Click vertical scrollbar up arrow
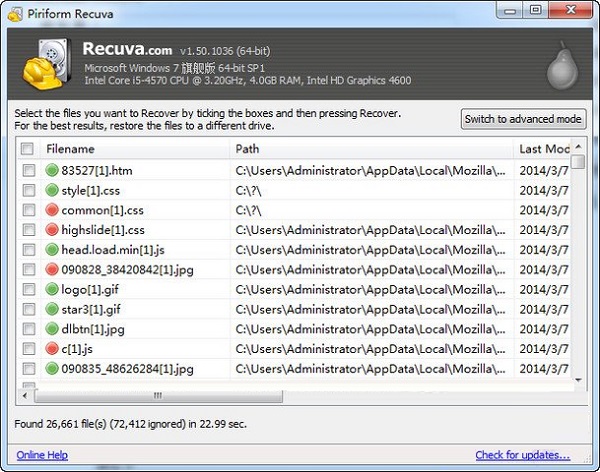 pyautogui.click(x=579, y=147)
